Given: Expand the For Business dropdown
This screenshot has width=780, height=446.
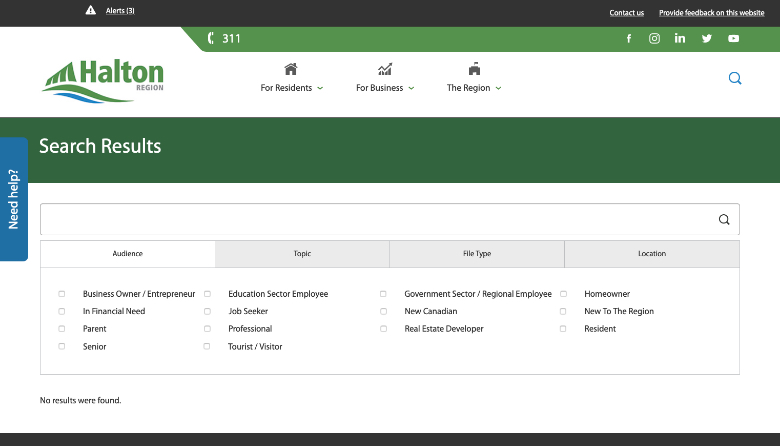Looking at the screenshot, I should click(384, 78).
